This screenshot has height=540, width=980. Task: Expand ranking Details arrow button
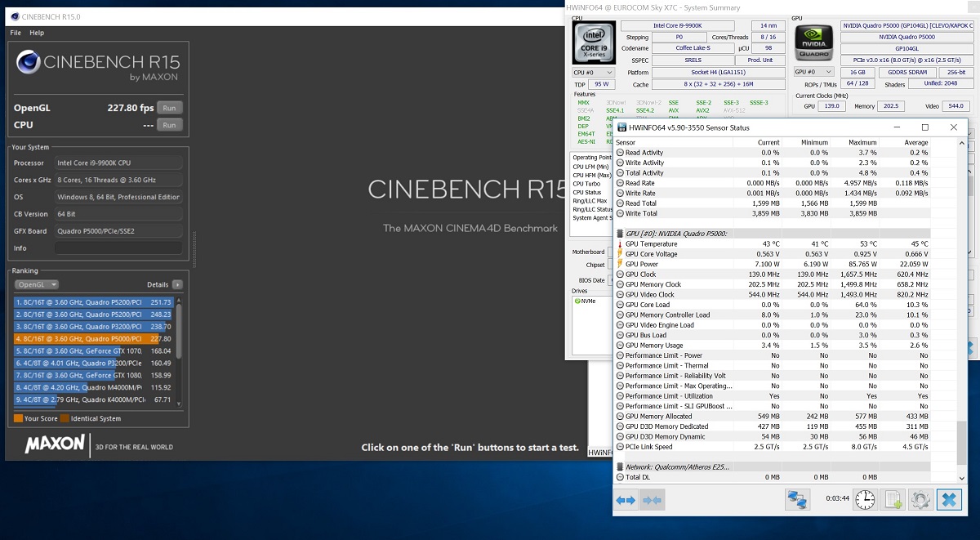177,284
